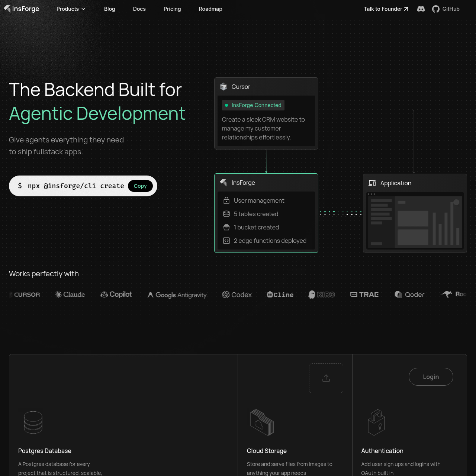Click the Qoder logo

[x=409, y=295]
